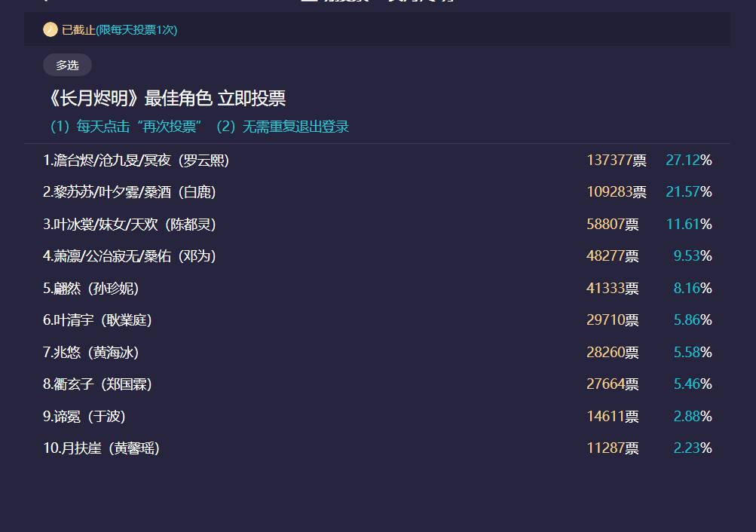The image size is (756, 532).
Task: Select option 7 兆悠 (黄海冰)
Action: click(x=90, y=352)
